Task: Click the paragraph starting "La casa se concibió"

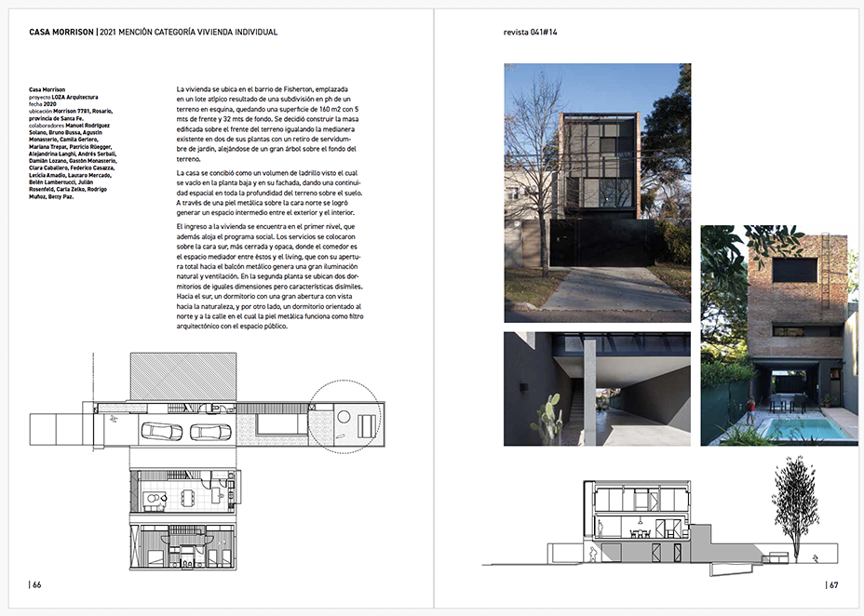Action: [x=265, y=194]
